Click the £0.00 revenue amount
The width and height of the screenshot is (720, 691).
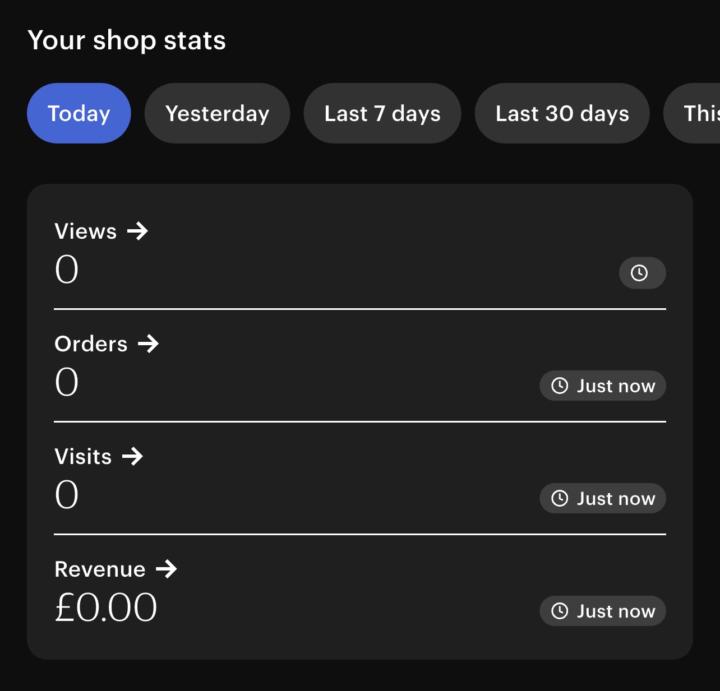coord(106,608)
